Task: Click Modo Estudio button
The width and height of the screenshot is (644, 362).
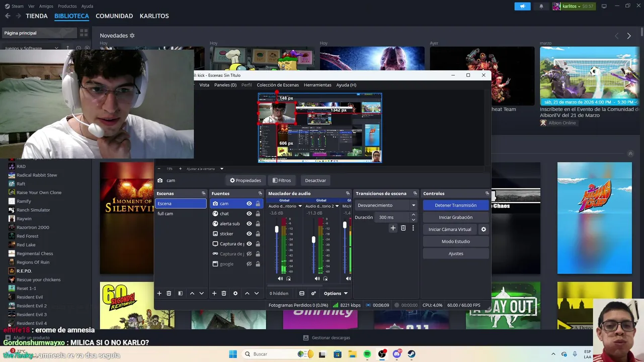Action: [456, 241]
